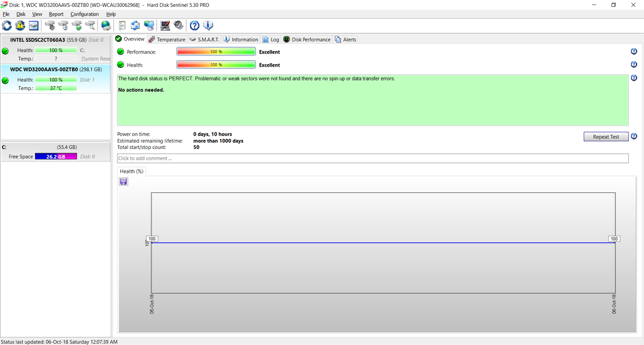Screen dimensions: 644x345
Task: Open the Alerts tab
Action: [345, 40]
